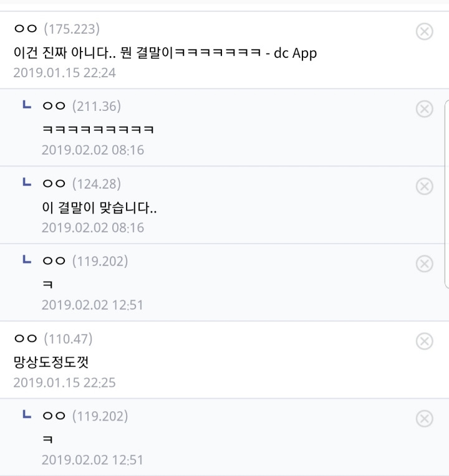Click the ㅋㅋㅋㅋㅋㅋㅋㅋㅋ reply text
The image size is (449, 476).
pos(98,130)
